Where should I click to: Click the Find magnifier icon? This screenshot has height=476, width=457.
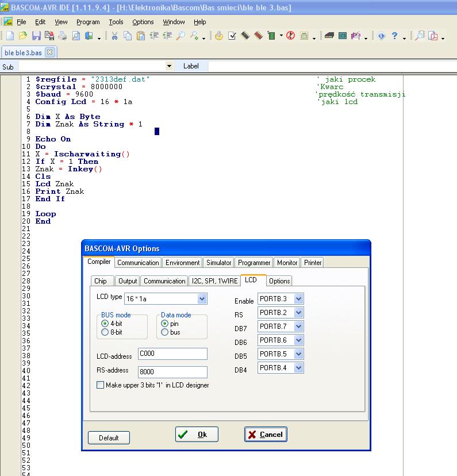point(181,36)
